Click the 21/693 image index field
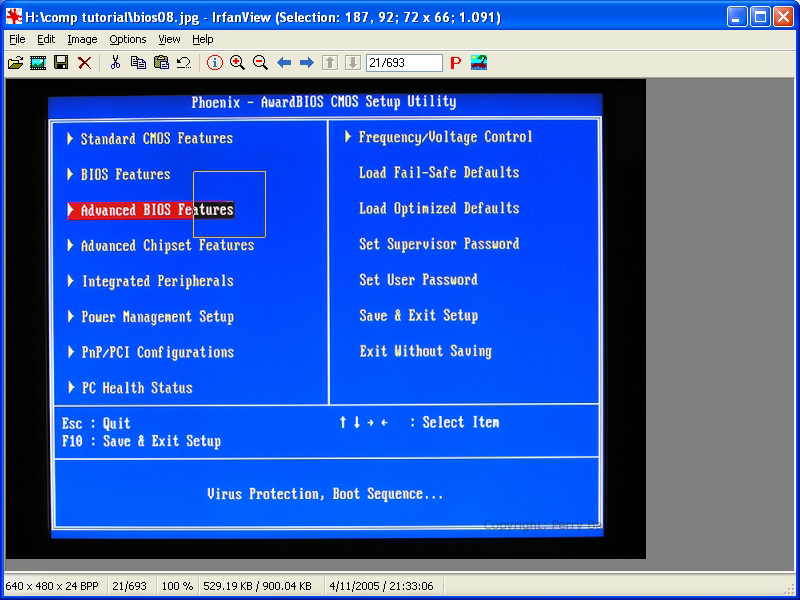This screenshot has height=600, width=800. 404,63
